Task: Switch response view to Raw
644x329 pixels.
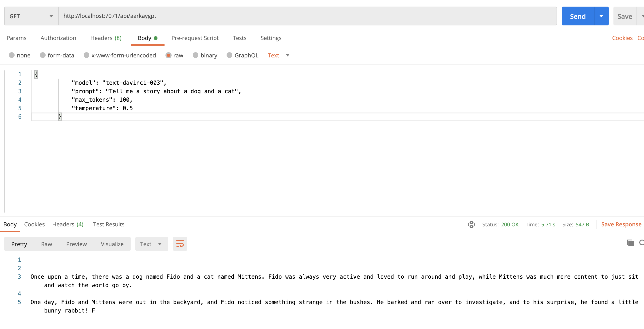Action: coord(47,244)
